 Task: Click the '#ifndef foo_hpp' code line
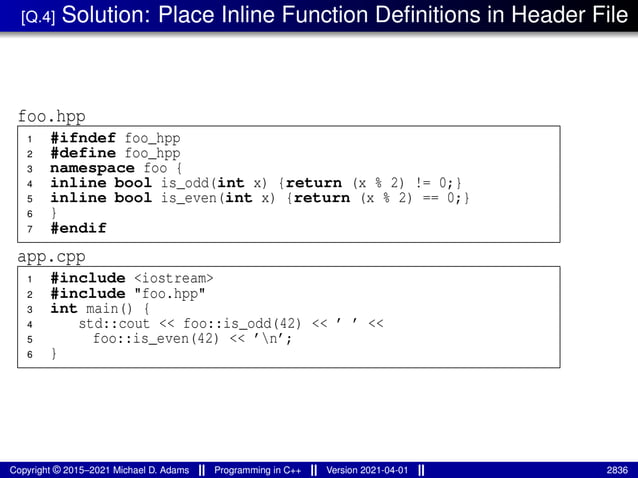[115, 138]
